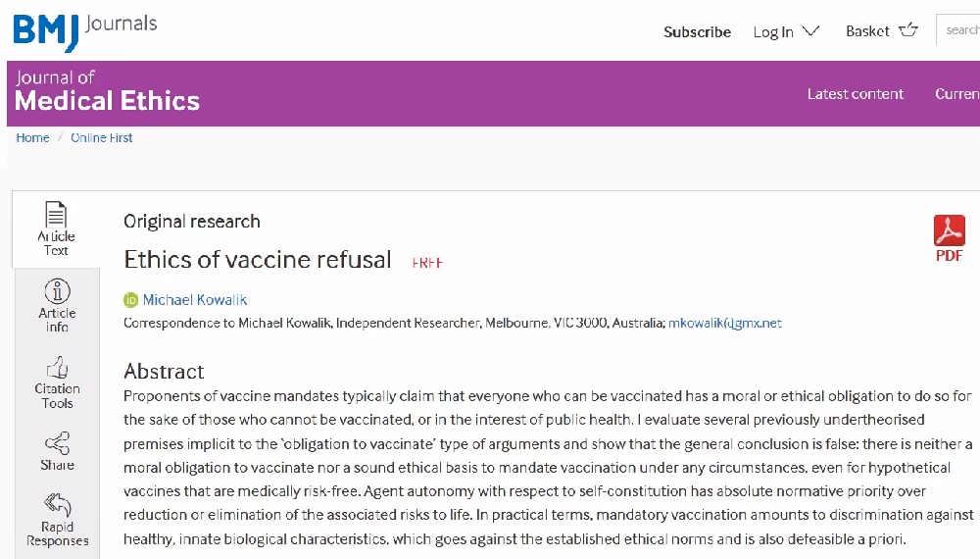Image resolution: width=980 pixels, height=559 pixels.
Task: Go to the Home breadcrumb
Action: 32,137
